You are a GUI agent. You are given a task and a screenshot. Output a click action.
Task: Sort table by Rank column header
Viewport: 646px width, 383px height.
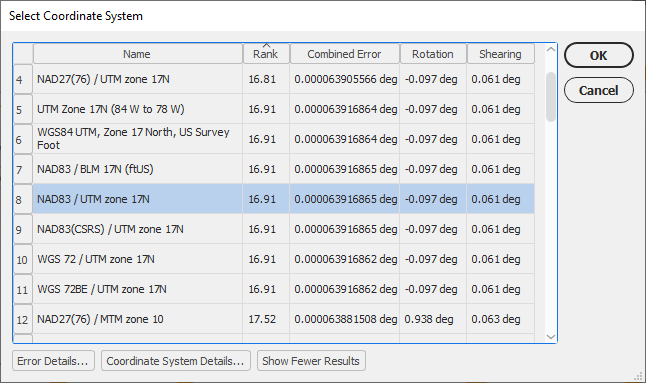[266, 54]
